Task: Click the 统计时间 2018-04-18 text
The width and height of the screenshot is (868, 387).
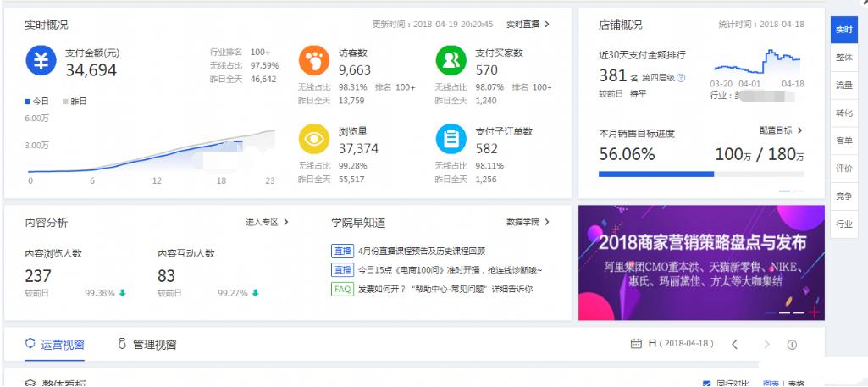Action: click(x=761, y=25)
